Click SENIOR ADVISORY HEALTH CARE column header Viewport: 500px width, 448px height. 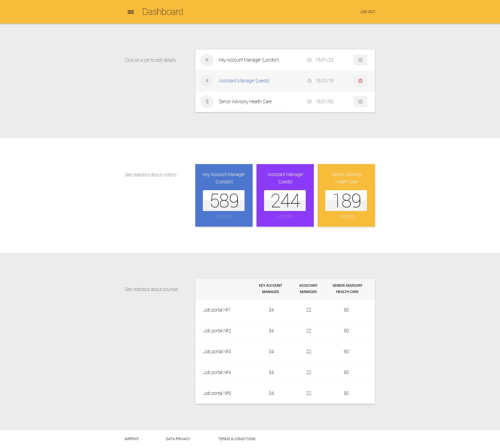(347, 289)
